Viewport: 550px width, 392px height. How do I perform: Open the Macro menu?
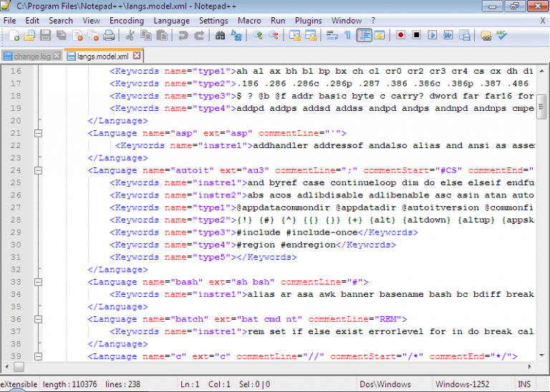coord(249,21)
